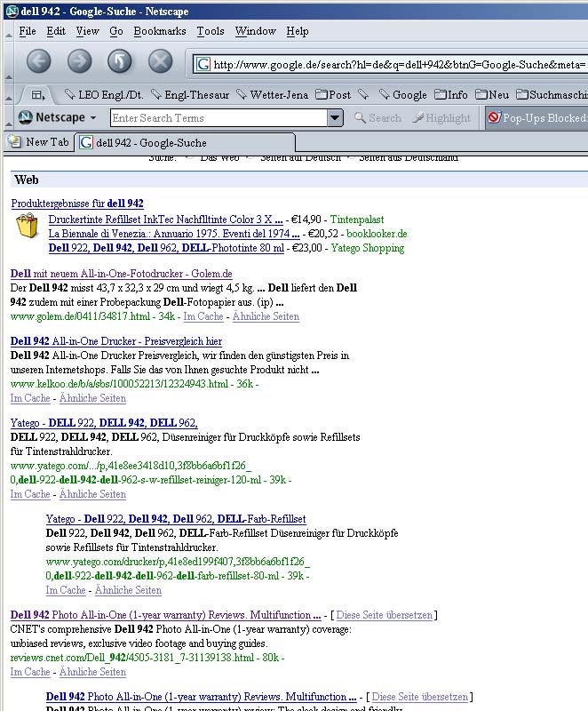
Task: Open the Suchmaschinen bookmarks folder
Action: tap(552, 95)
